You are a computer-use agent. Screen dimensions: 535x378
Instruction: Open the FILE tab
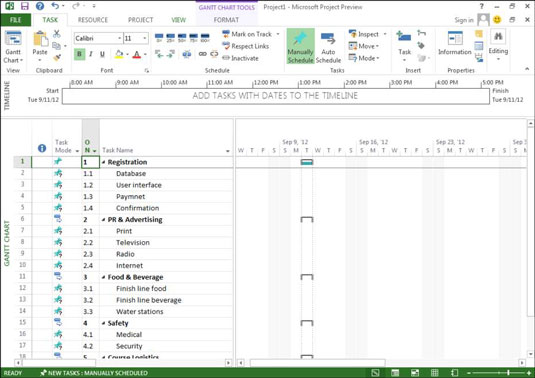pos(16,20)
